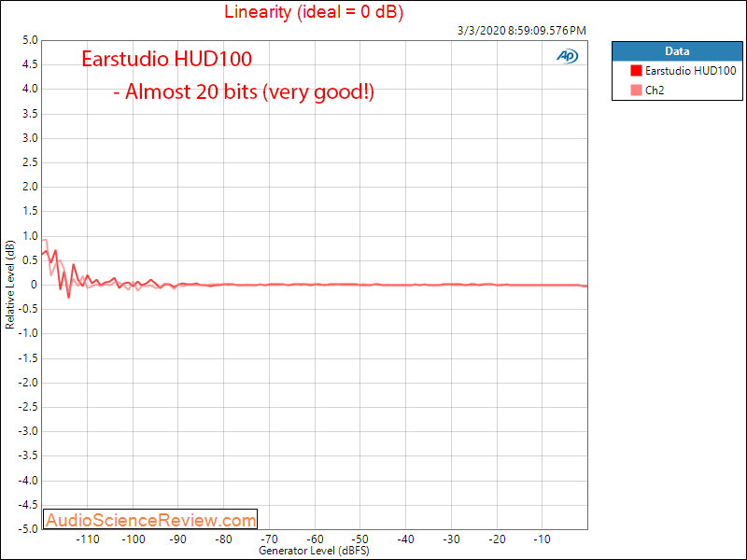Click the -2.0 y-axis tick label
This screenshot has height=560, width=747.
click(28, 383)
